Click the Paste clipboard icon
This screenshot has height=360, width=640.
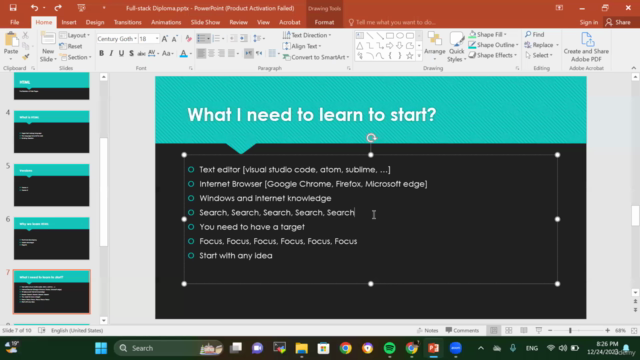coord(11,40)
